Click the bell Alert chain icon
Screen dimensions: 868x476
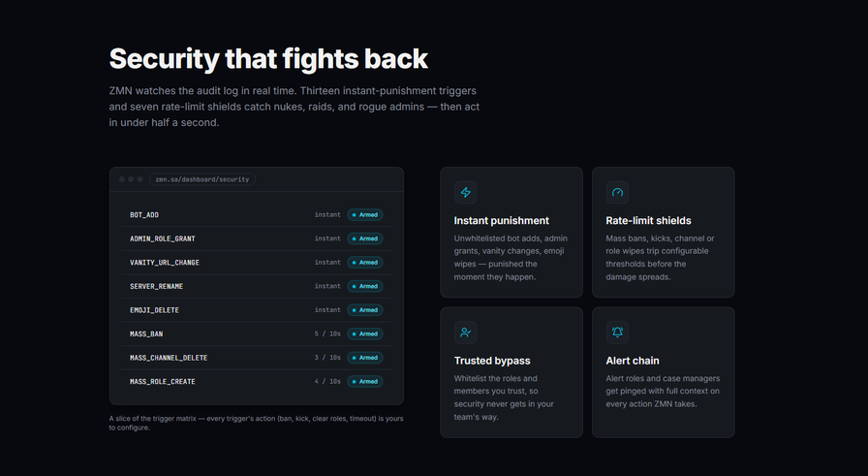click(x=617, y=333)
